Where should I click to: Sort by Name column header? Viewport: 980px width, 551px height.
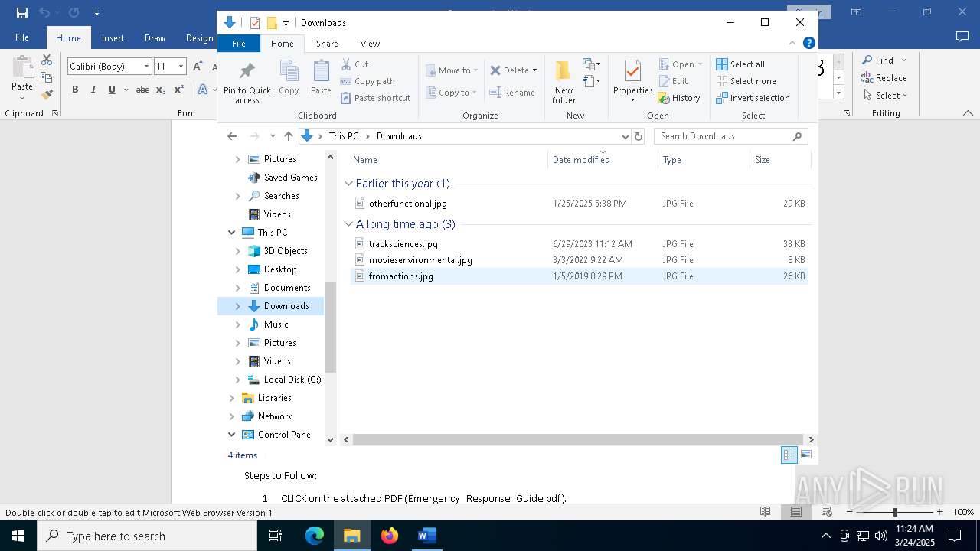click(x=448, y=160)
